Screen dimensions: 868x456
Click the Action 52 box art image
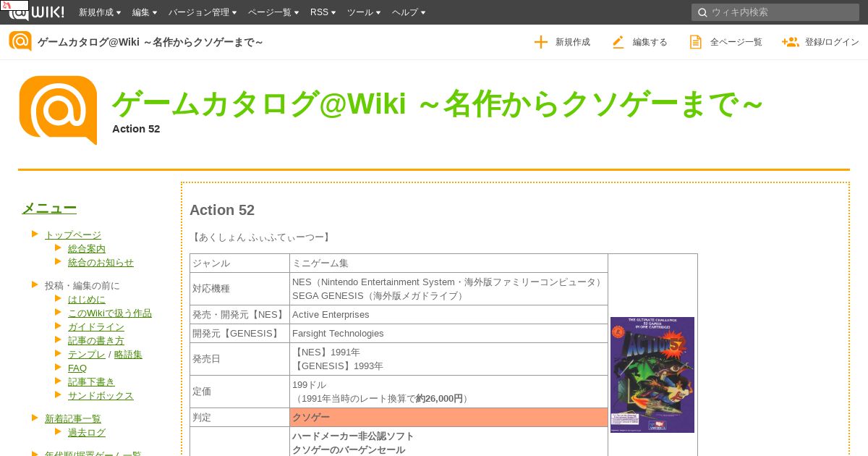click(652, 375)
